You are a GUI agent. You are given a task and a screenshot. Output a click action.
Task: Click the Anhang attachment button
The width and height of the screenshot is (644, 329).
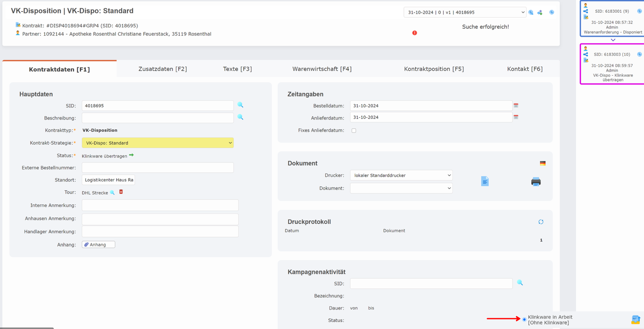pos(99,245)
